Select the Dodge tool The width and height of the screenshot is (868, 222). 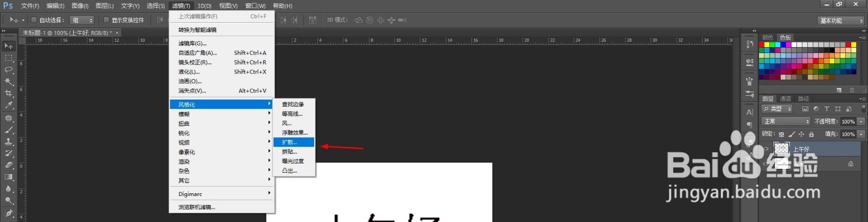[x=8, y=201]
